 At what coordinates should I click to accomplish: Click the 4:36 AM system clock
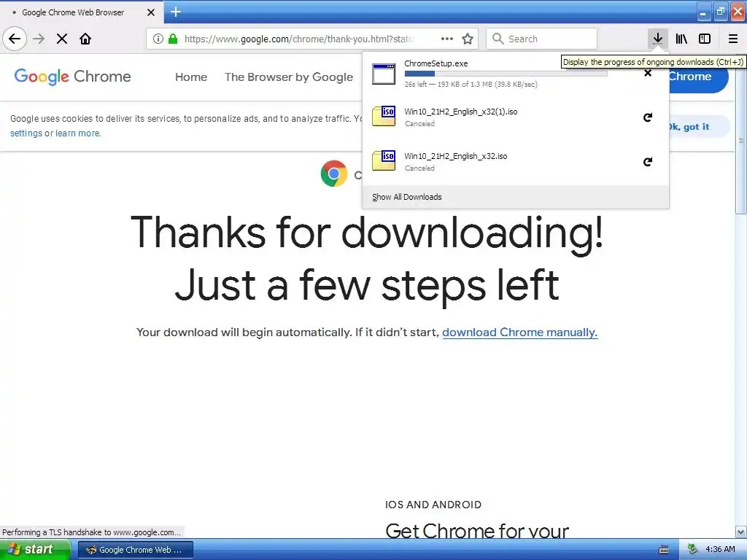click(x=720, y=550)
